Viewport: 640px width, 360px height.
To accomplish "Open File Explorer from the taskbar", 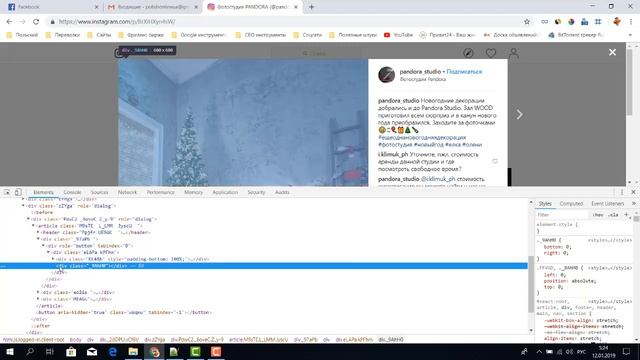I will point(133,351).
